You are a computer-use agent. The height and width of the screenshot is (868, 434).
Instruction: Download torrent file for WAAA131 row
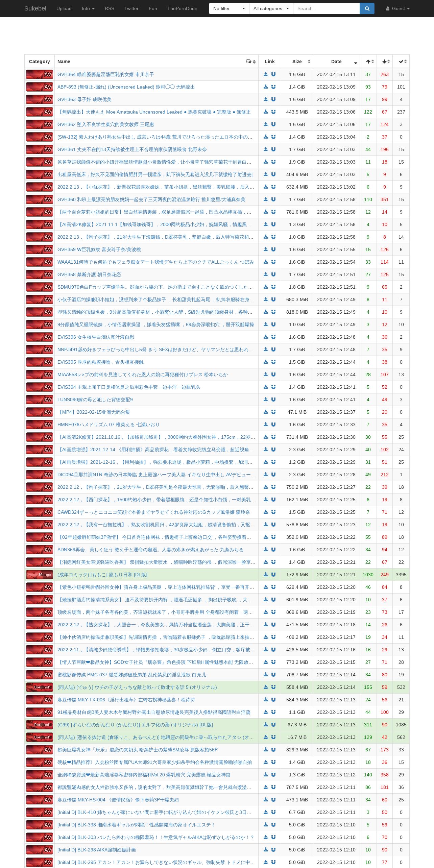click(266, 262)
